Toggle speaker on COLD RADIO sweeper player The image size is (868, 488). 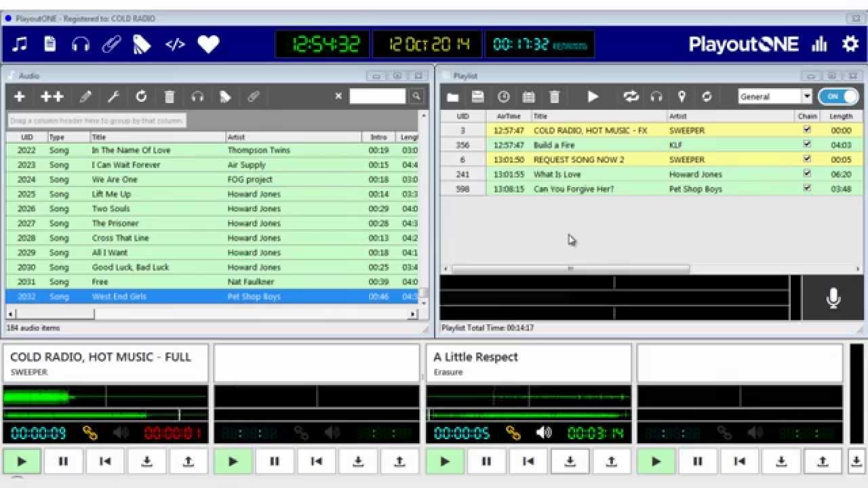121,432
